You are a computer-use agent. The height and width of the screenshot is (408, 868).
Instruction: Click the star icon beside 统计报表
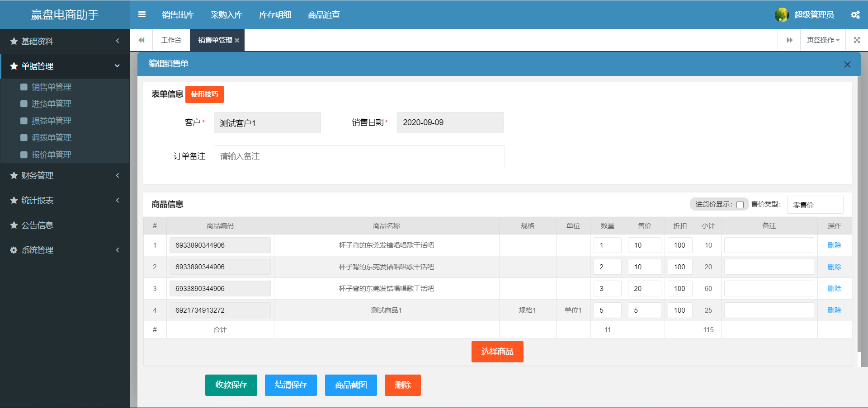[x=14, y=200]
